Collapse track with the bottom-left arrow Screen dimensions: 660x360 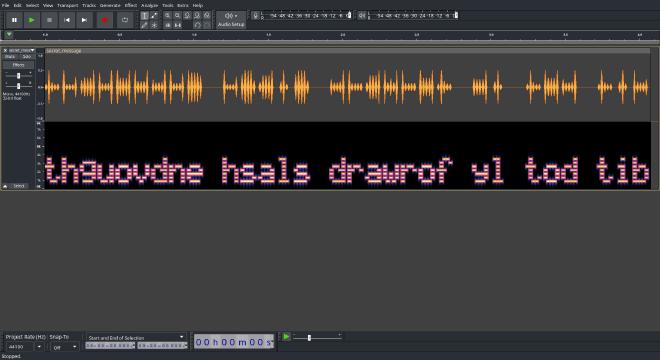point(5,186)
